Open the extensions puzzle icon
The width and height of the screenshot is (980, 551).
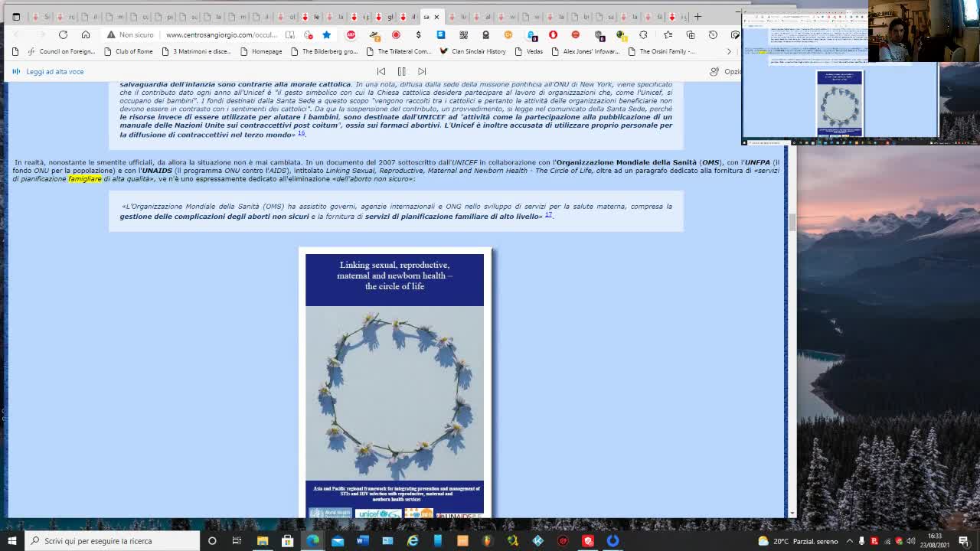pos(643,34)
